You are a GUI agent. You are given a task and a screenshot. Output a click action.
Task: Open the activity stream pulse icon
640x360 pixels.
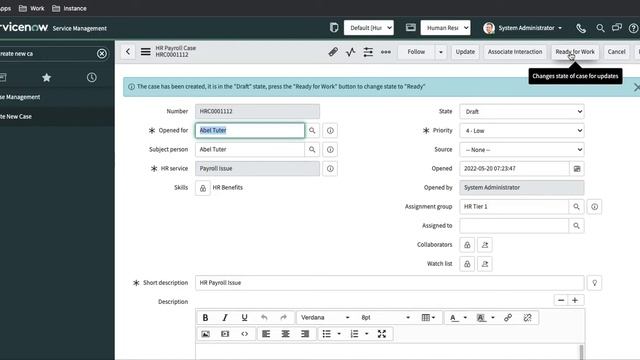tap(351, 52)
